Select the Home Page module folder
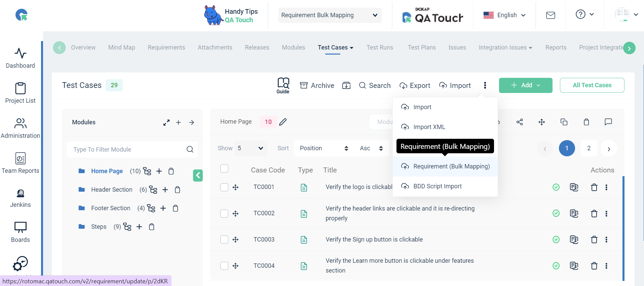The width and height of the screenshot is (644, 286). pyautogui.click(x=107, y=171)
